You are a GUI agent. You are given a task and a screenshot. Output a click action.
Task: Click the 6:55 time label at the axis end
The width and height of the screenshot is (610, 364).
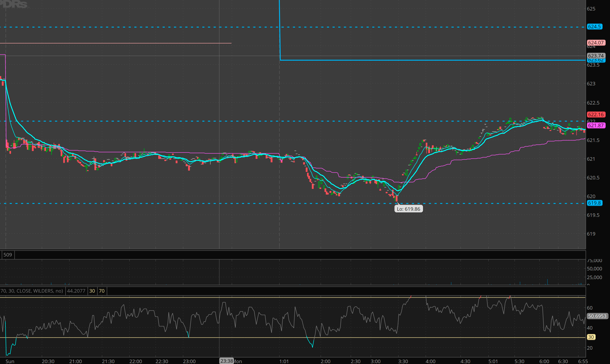click(583, 361)
